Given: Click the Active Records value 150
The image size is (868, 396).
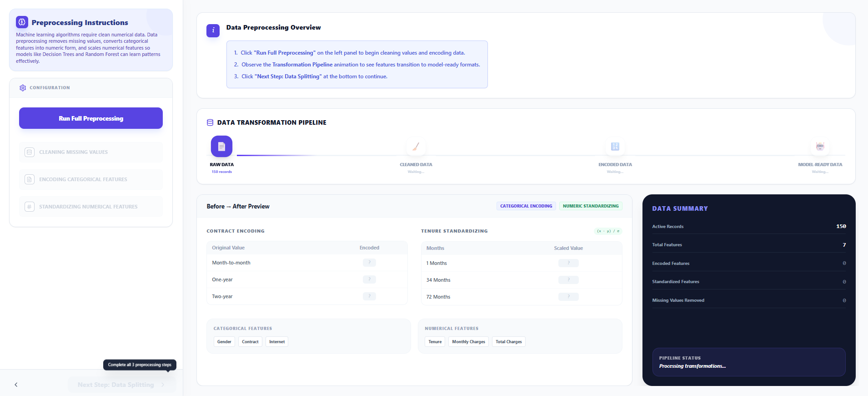Looking at the screenshot, I should [841, 226].
